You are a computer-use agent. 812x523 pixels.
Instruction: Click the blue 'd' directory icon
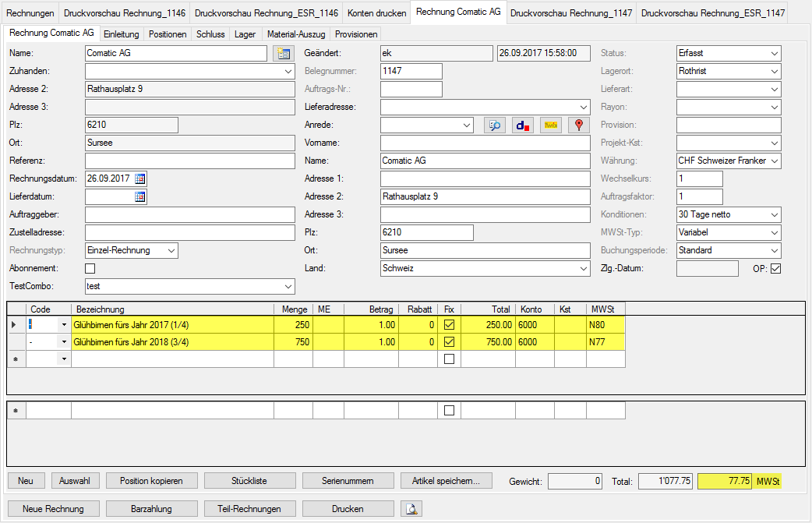click(522, 125)
